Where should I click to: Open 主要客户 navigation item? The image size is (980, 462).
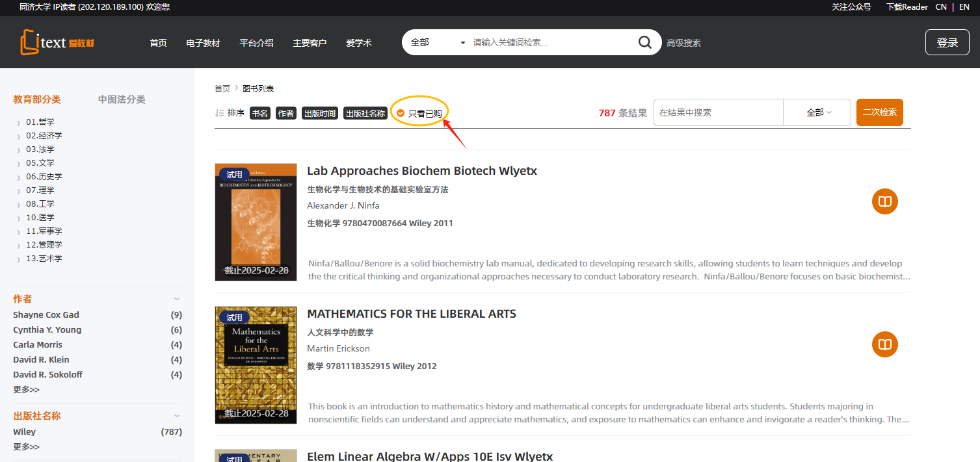coord(310,43)
